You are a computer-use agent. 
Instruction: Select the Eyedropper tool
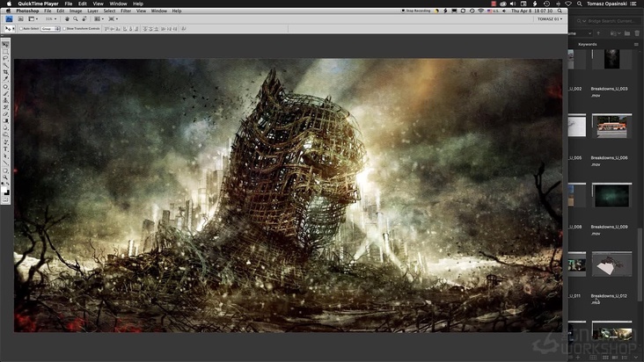5,79
